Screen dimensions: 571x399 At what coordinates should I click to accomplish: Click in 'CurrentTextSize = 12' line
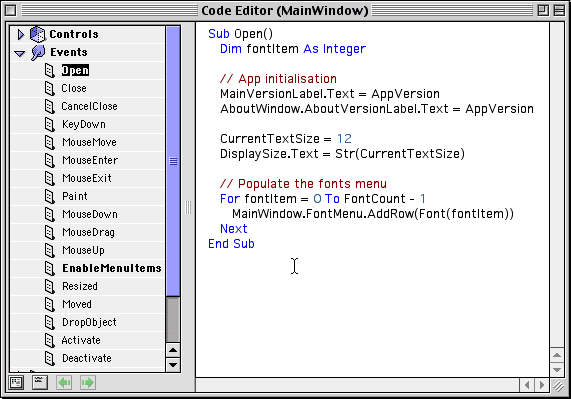pyautogui.click(x=286, y=139)
